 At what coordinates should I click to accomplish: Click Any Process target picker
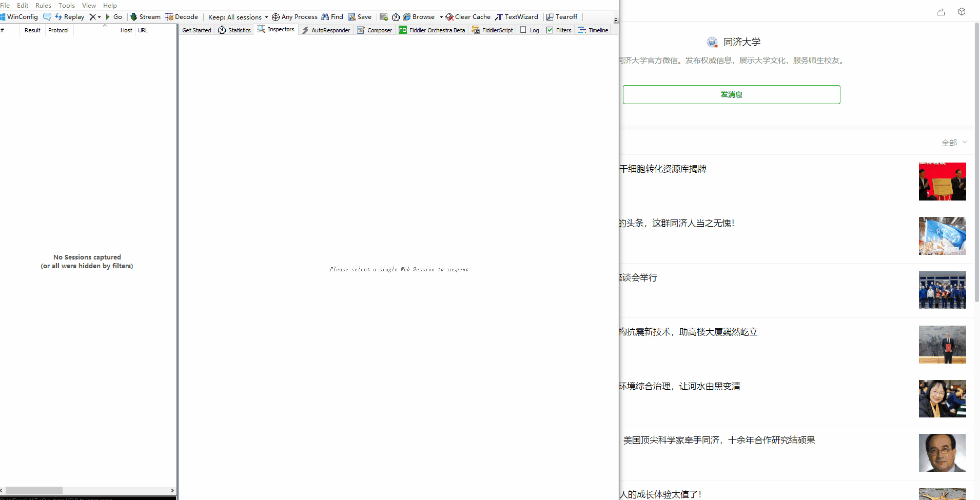(295, 17)
